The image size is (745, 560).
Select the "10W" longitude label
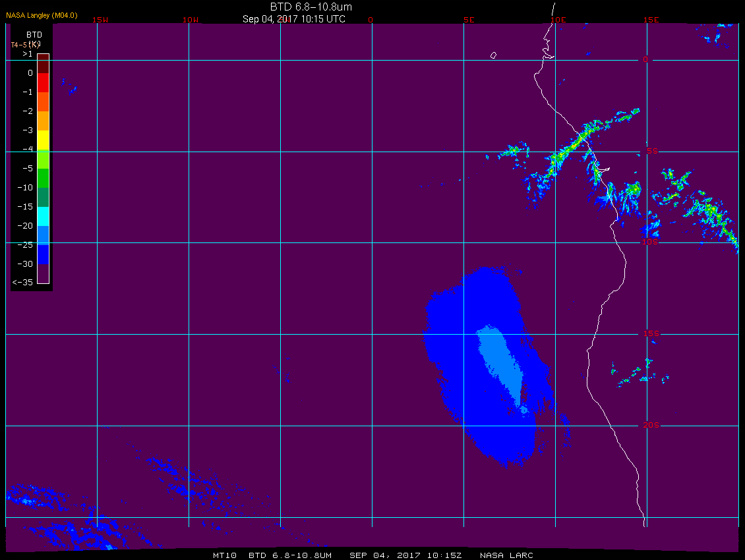click(191, 20)
